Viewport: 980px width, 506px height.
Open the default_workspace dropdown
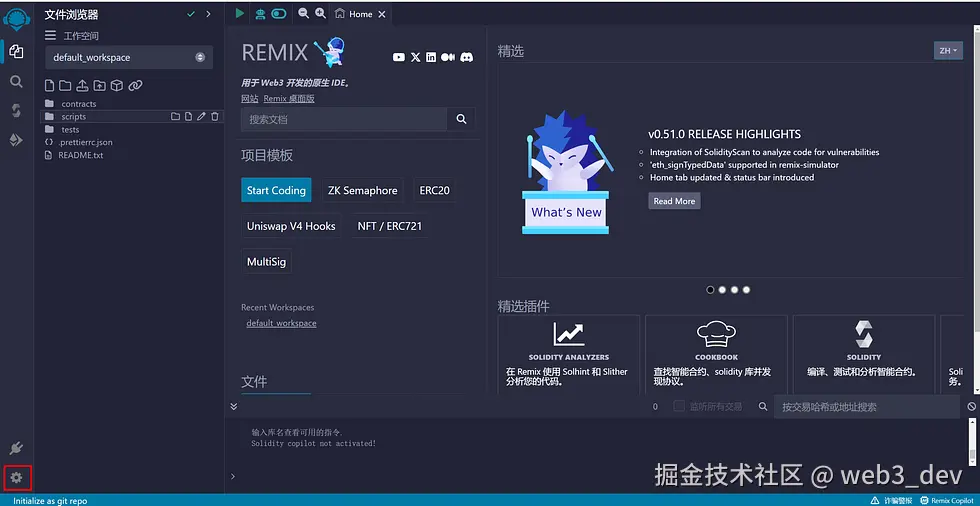tap(129, 57)
